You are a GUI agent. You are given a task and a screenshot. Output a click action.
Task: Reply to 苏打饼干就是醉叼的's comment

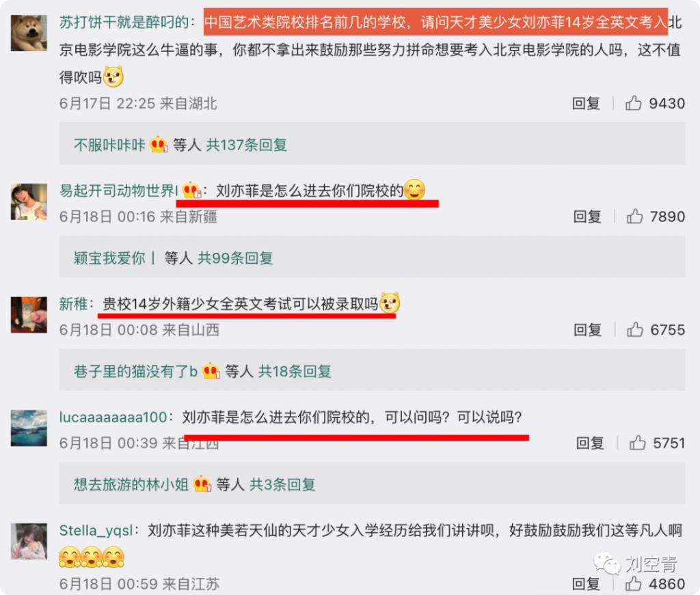pyautogui.click(x=586, y=103)
